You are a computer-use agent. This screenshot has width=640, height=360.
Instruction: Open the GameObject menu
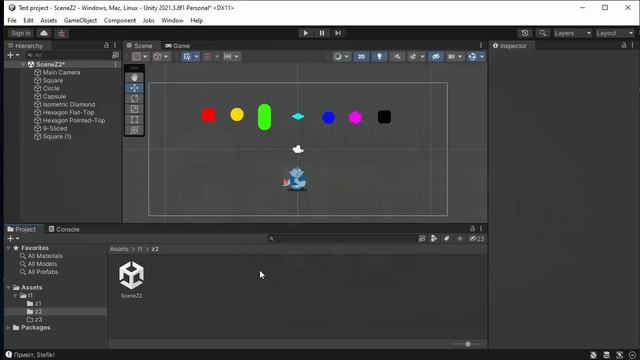[x=80, y=20]
